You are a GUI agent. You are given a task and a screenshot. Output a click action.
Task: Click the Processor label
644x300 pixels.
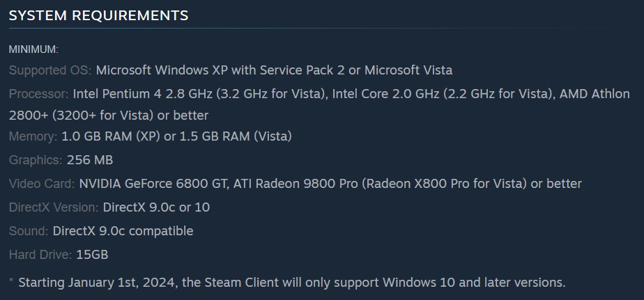(x=38, y=94)
